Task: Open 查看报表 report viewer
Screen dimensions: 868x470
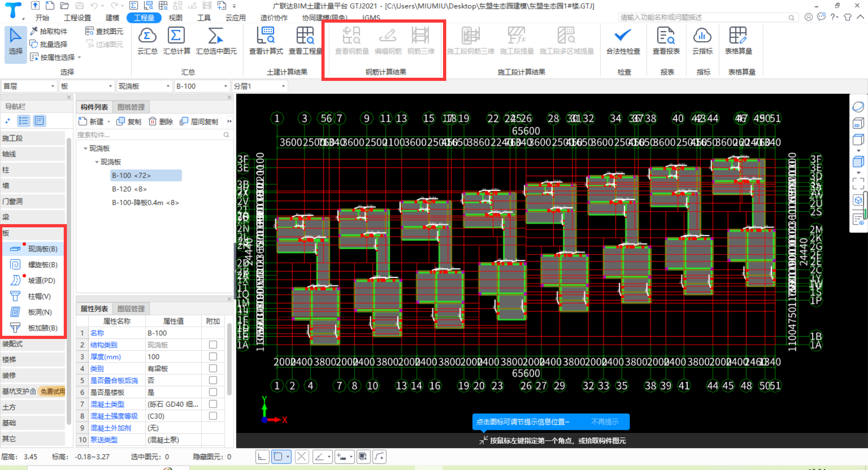Action: pos(666,41)
